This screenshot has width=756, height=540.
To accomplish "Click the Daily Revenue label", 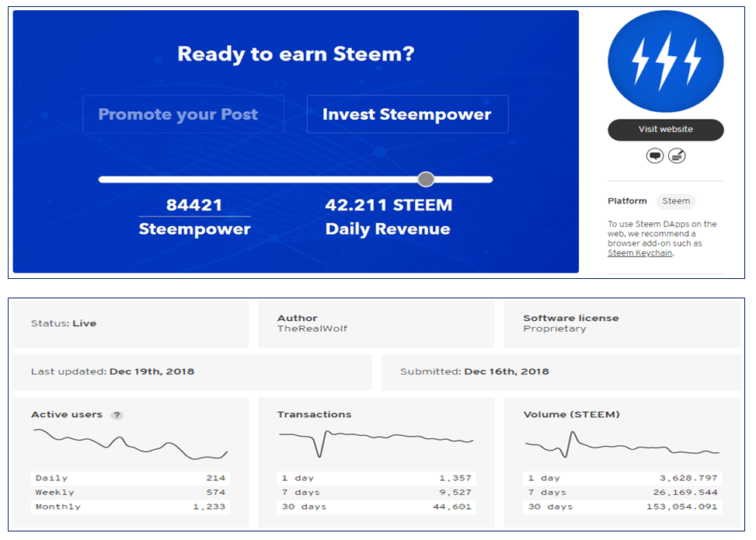I will [388, 229].
